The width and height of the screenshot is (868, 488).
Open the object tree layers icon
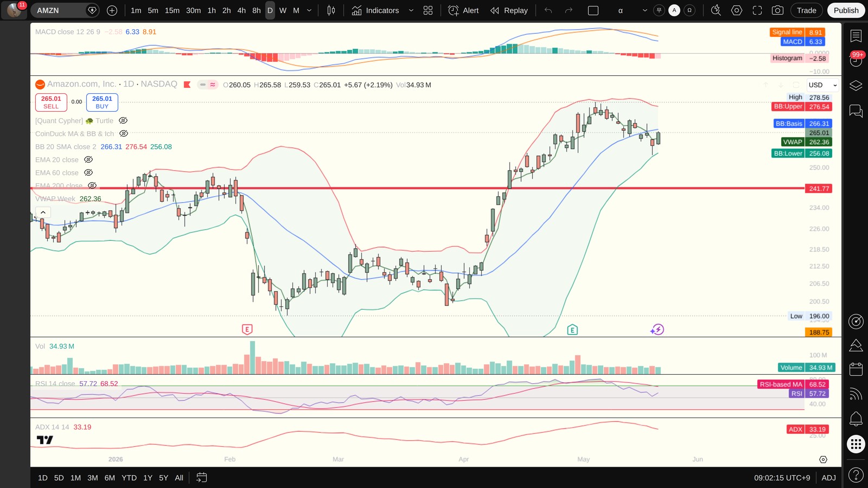click(856, 86)
